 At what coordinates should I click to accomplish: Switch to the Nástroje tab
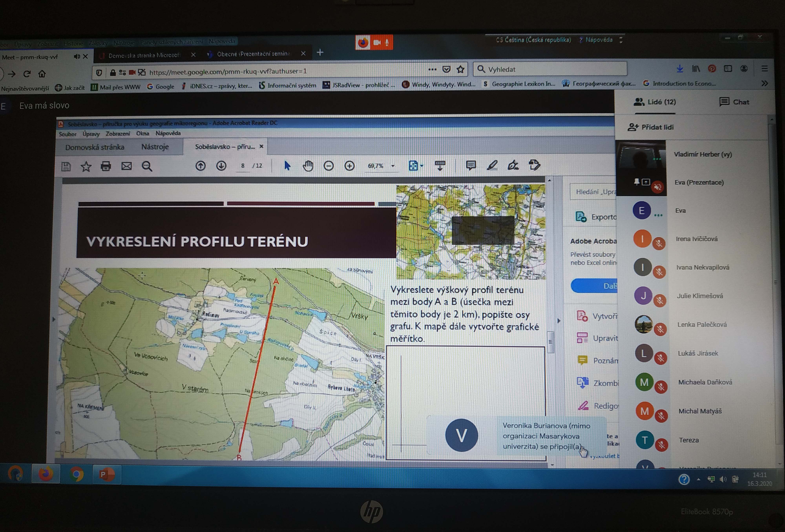[x=155, y=147]
